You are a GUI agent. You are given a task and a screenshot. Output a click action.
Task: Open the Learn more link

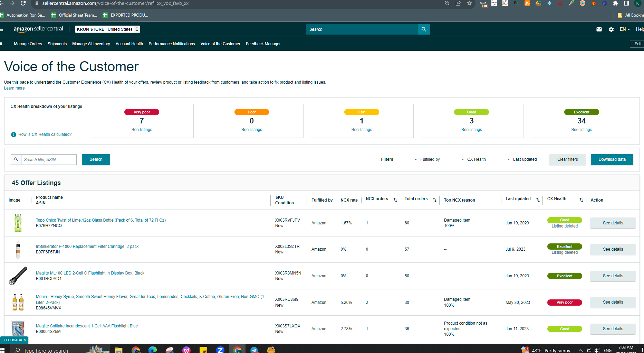15,88
